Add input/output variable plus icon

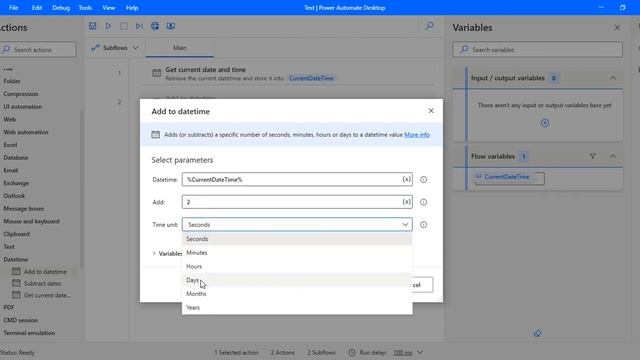[x=545, y=123]
